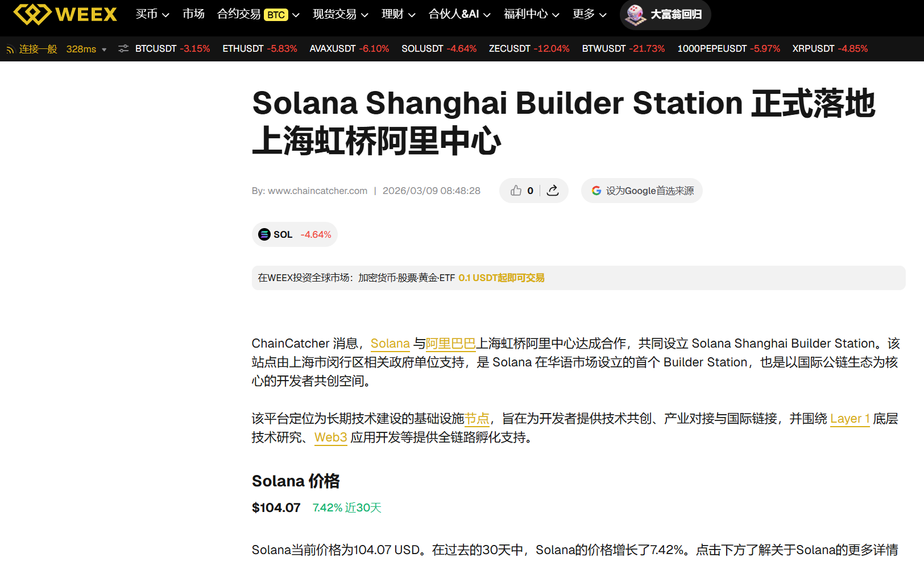The width and height of the screenshot is (924, 574).
Task: Click the share arrow icon
Action: pyautogui.click(x=553, y=191)
